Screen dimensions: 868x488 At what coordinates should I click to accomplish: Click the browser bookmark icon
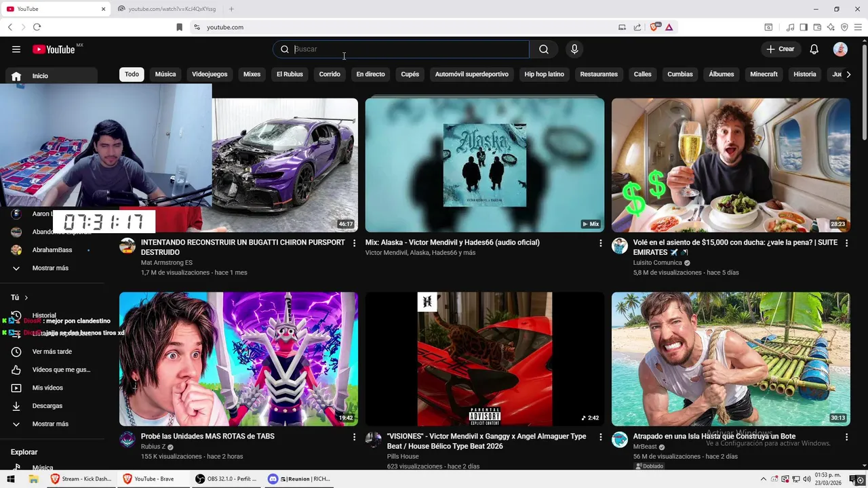point(179,27)
